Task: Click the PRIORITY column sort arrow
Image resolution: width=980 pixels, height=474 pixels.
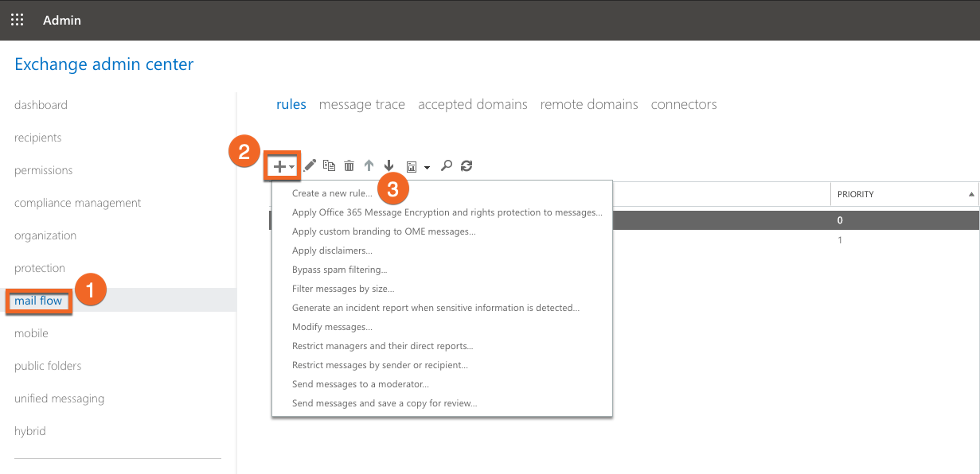Action: coord(971,194)
